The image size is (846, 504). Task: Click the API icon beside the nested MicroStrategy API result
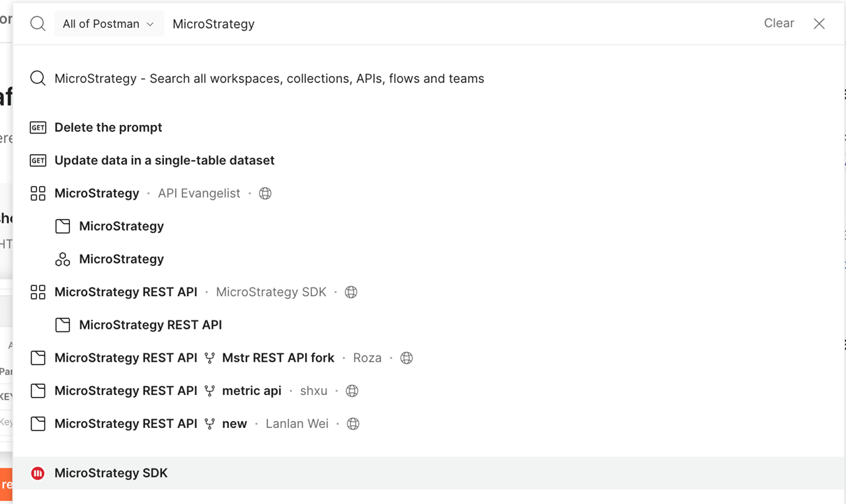point(63,259)
